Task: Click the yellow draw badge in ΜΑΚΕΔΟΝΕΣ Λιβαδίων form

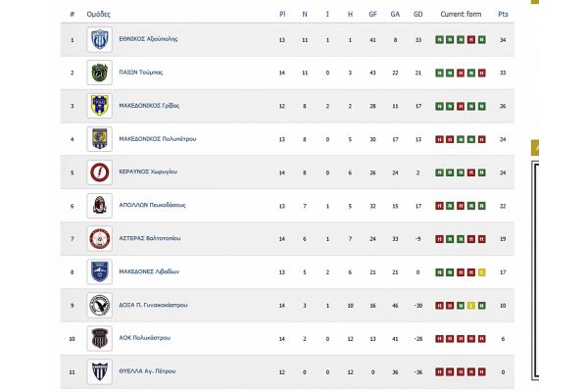Action: click(483, 271)
